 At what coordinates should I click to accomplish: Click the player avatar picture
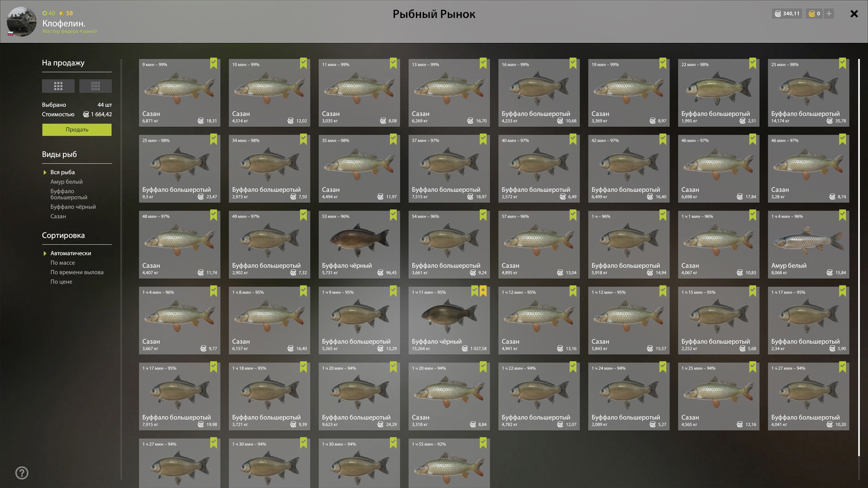coord(22,22)
